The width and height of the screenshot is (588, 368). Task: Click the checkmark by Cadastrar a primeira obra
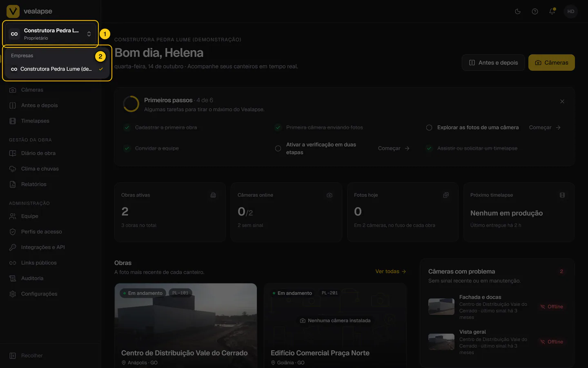127,128
